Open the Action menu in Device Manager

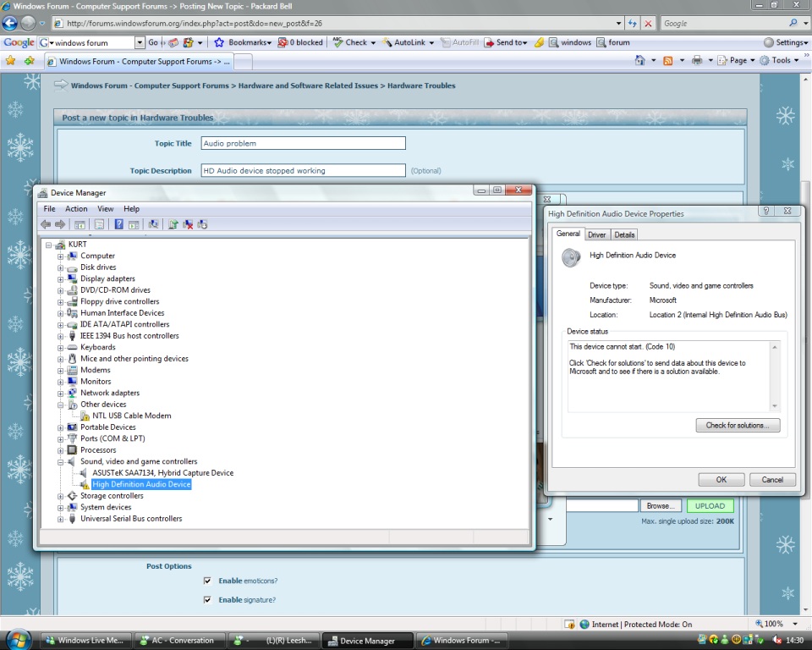click(76, 209)
